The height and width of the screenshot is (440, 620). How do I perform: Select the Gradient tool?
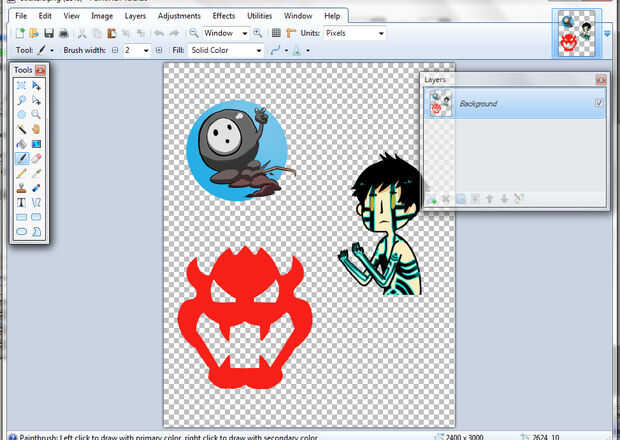pos(36,144)
